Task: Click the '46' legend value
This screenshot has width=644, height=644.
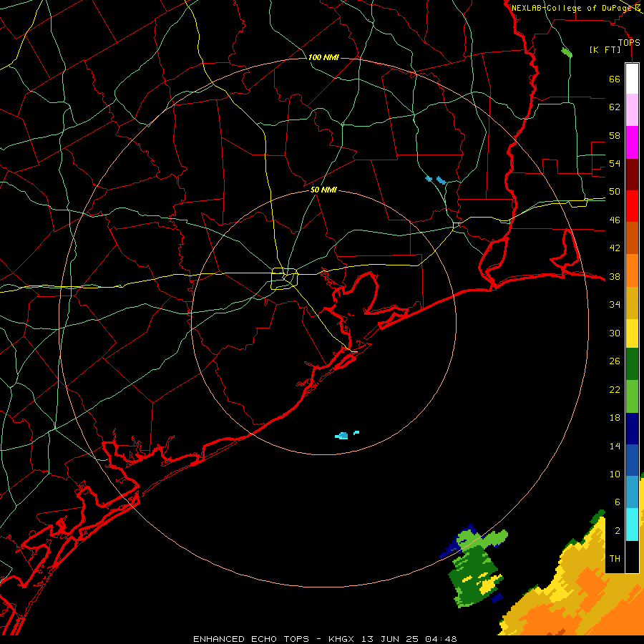Action: tap(615, 220)
